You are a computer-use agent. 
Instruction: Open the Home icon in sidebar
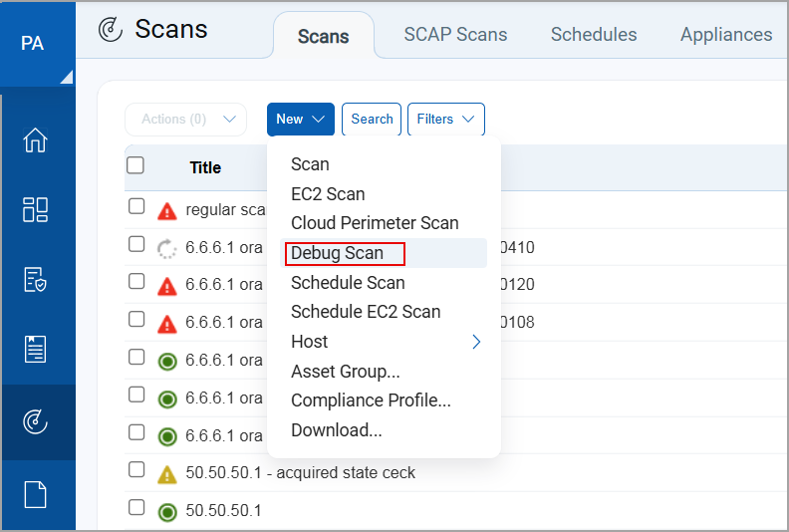[x=35, y=139]
